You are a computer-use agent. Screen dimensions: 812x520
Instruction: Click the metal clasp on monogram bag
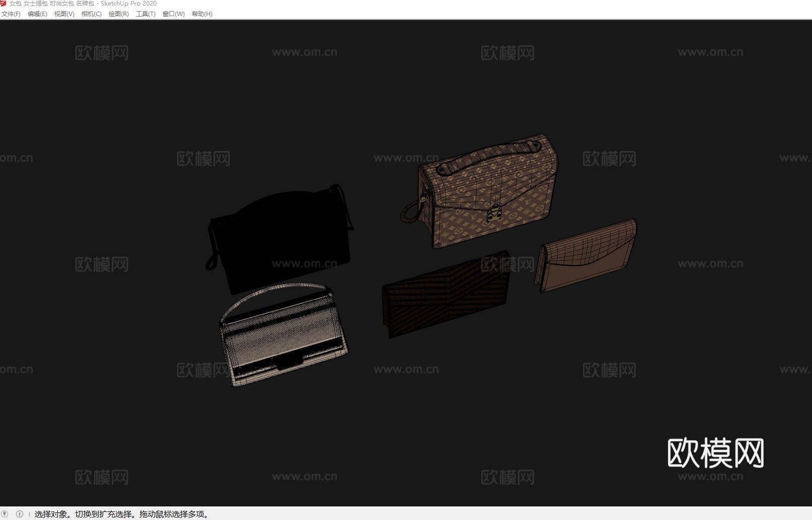(x=494, y=213)
